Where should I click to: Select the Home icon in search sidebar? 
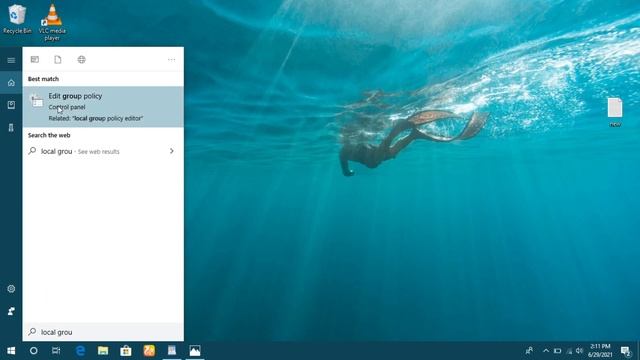click(11, 83)
